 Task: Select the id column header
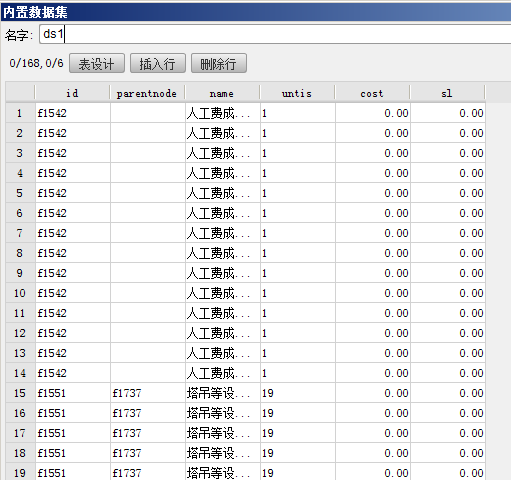[72, 93]
